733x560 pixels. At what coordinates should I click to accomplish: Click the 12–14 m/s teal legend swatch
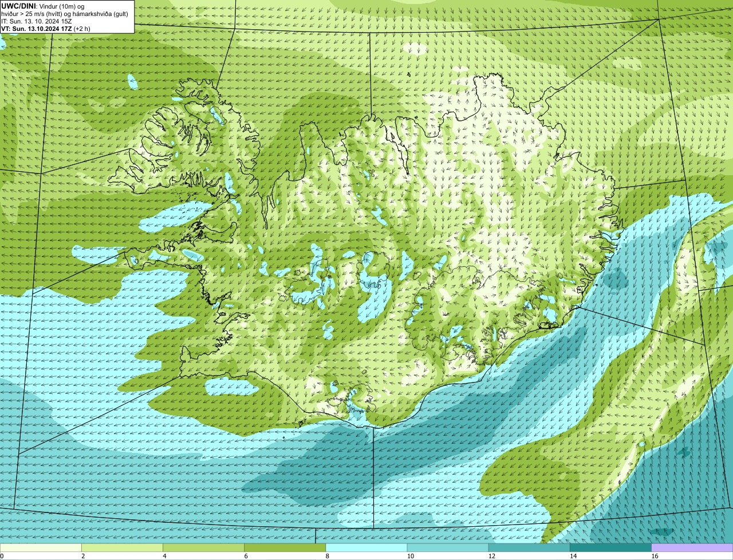pos(529,547)
